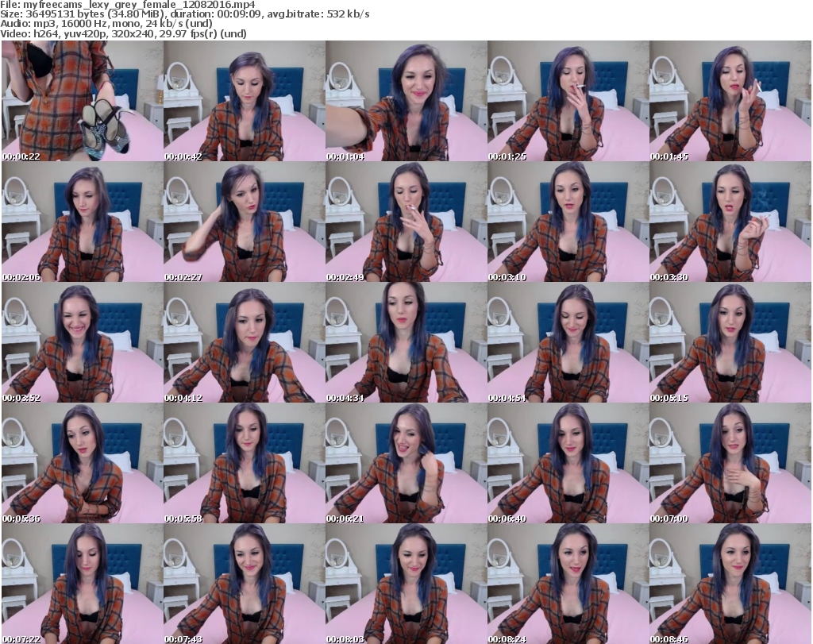Click the Audio mp3 info line

[x=106, y=24]
